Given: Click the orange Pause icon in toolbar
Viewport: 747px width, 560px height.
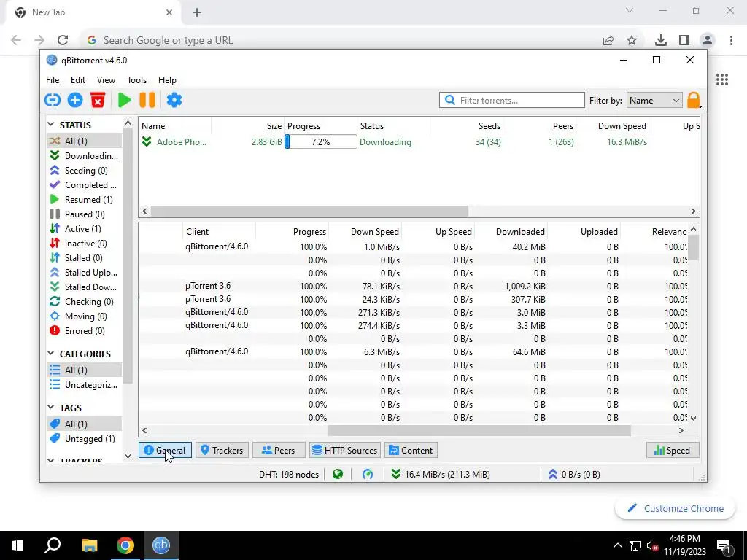Looking at the screenshot, I should coord(147,100).
